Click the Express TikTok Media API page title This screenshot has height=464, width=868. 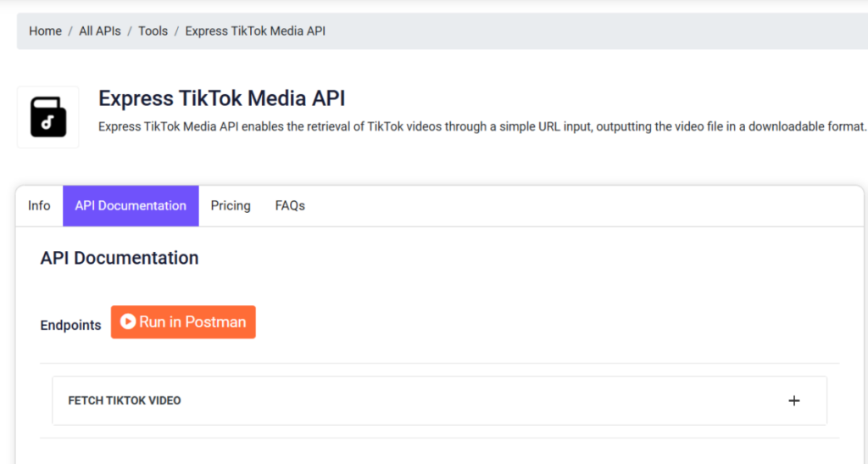(x=221, y=98)
